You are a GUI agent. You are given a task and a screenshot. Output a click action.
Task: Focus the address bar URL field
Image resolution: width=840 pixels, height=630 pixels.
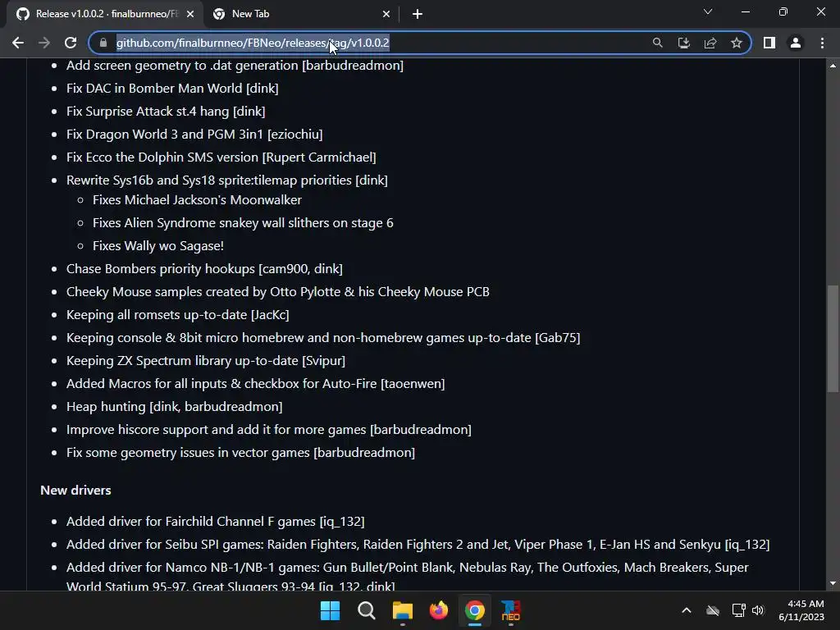tap(375, 43)
